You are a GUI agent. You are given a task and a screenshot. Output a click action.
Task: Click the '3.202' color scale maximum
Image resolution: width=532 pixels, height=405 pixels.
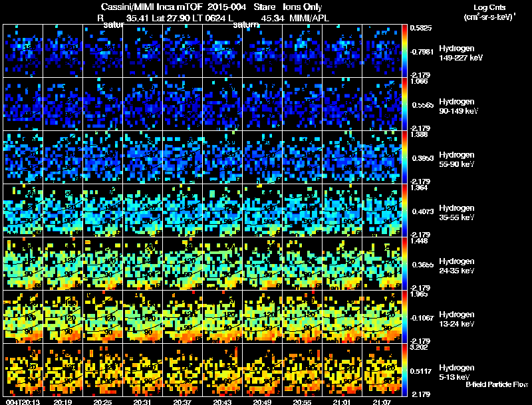(419, 347)
